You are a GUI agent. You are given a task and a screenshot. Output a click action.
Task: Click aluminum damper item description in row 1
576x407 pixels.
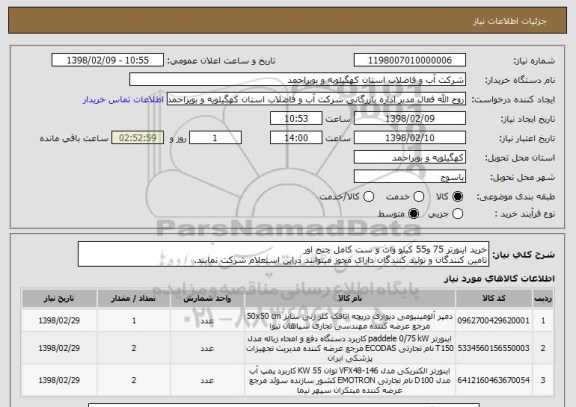tap(350, 321)
